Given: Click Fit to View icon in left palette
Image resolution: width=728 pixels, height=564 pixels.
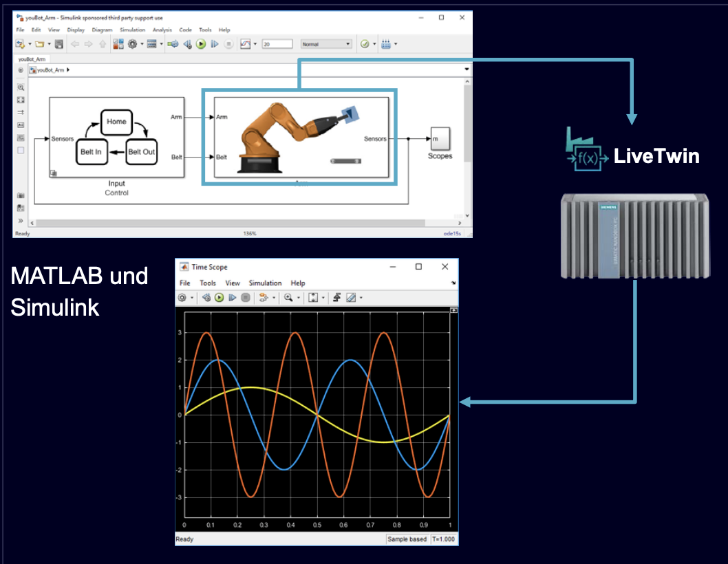Looking at the screenshot, I should point(21,100).
